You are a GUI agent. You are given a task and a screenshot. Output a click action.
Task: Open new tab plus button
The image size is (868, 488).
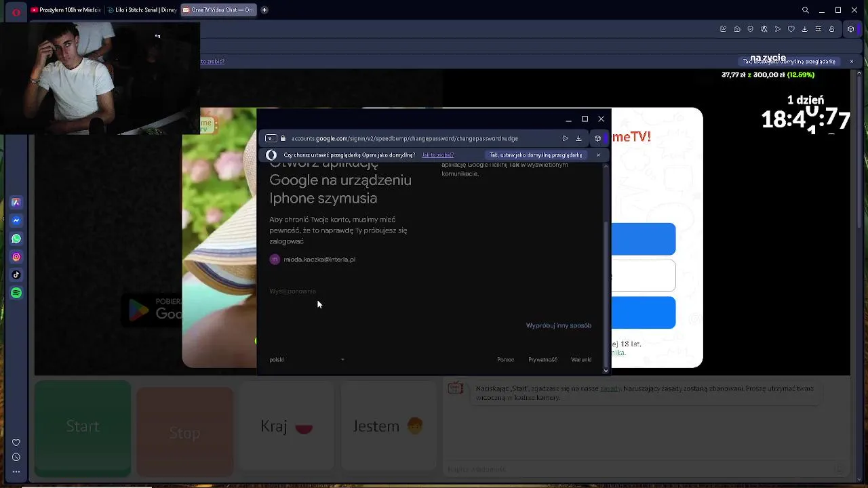click(264, 10)
